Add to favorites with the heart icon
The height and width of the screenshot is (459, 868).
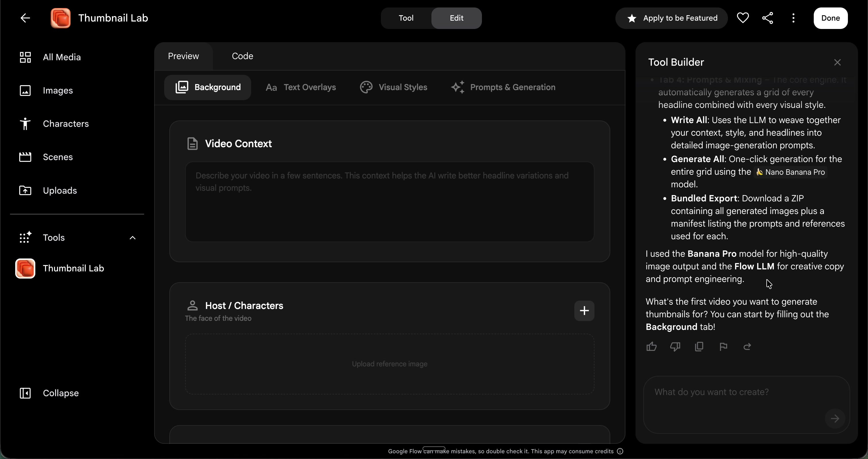[x=743, y=18]
